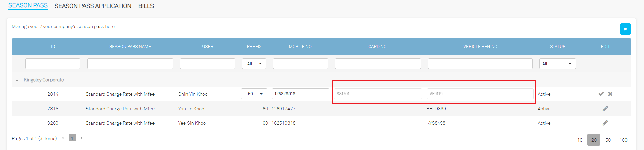Open the +60 prefix dropdown in row 2814
644x150 pixels.
point(254,94)
